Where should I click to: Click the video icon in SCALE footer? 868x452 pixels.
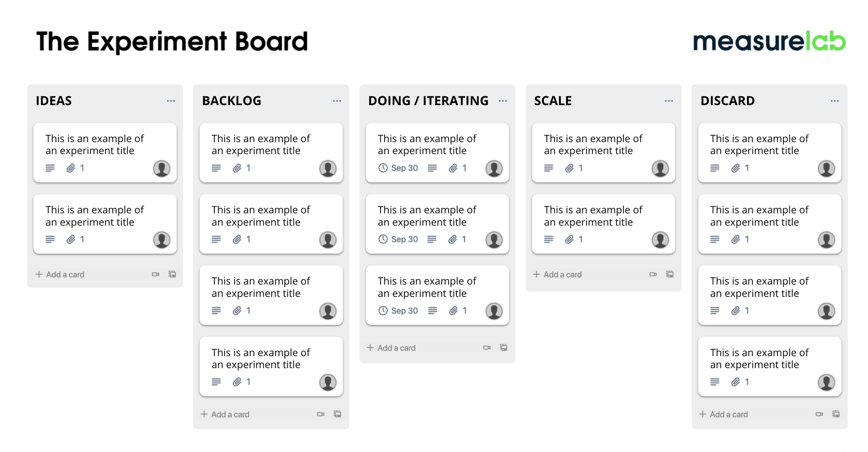653,274
